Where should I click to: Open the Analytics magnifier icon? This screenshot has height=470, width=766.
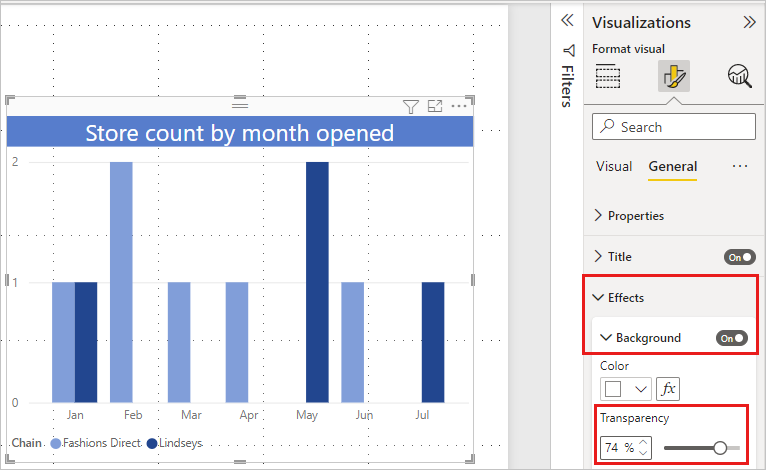click(x=740, y=76)
